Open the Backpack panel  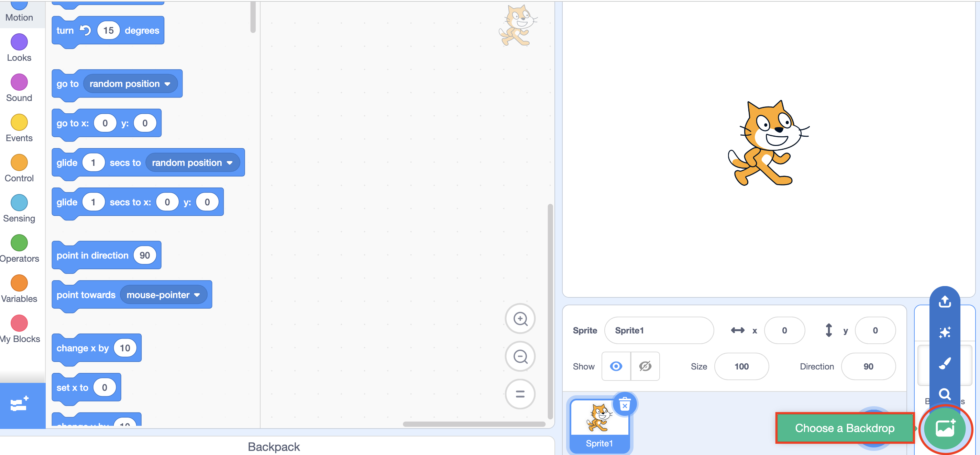(274, 447)
